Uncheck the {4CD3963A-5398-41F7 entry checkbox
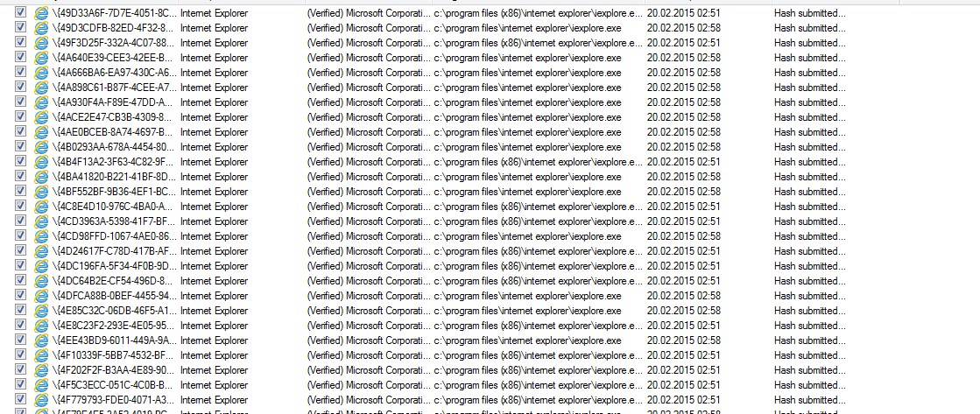Image resolution: width=980 pixels, height=414 pixels. (21, 221)
